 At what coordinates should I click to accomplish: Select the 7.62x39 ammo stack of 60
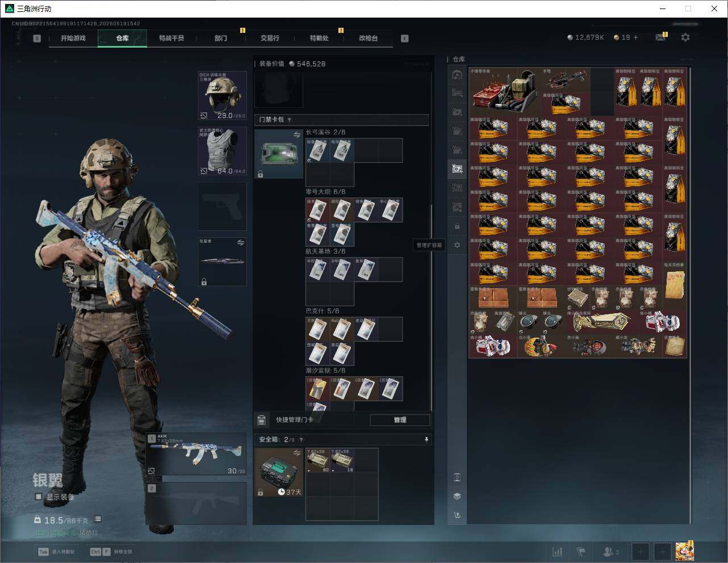(x=318, y=460)
